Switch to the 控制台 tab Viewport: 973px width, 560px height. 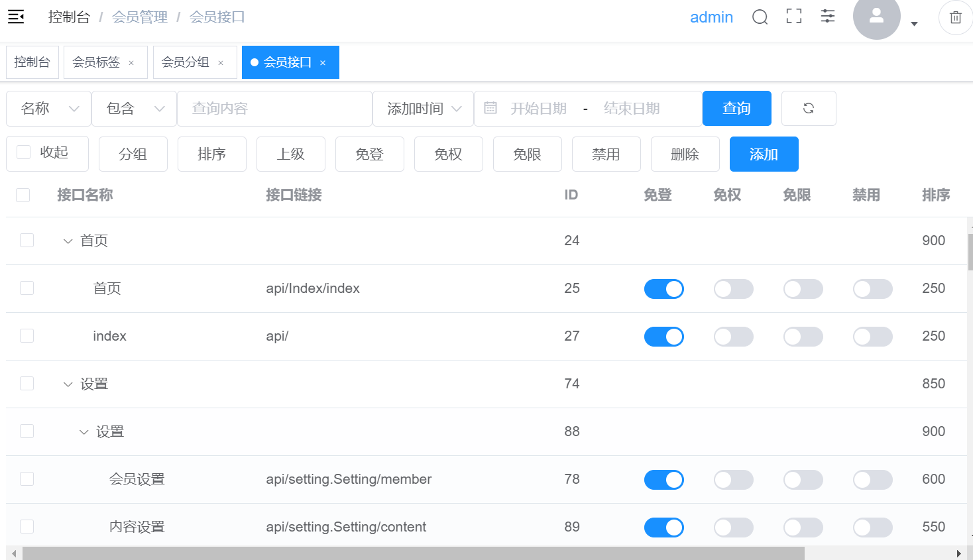(x=32, y=62)
